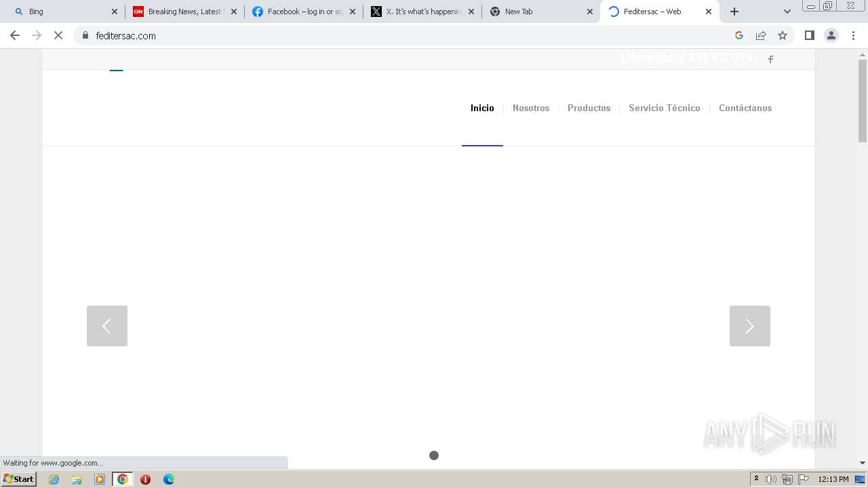Close the Facebook tab
Viewport: 868px width, 488px height.
click(353, 12)
